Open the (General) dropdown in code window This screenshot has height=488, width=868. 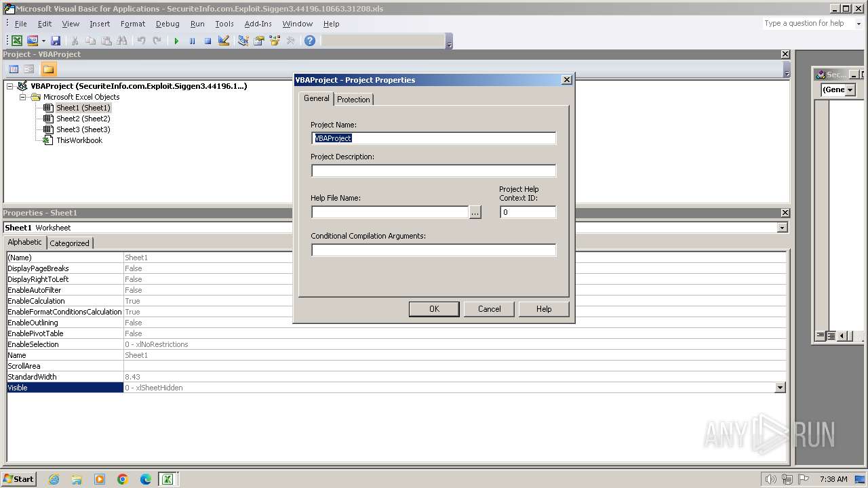click(850, 90)
